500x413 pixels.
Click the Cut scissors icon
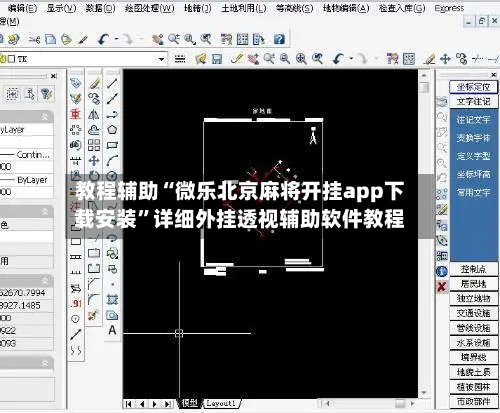click(x=34, y=40)
